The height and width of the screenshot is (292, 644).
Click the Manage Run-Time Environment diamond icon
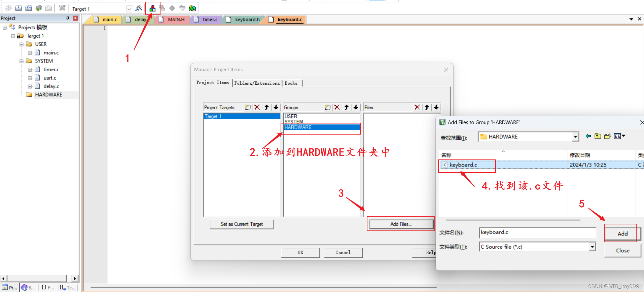click(x=172, y=8)
